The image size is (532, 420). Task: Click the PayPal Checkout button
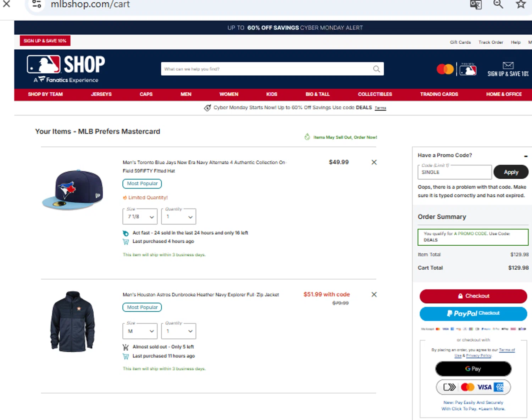473,313
